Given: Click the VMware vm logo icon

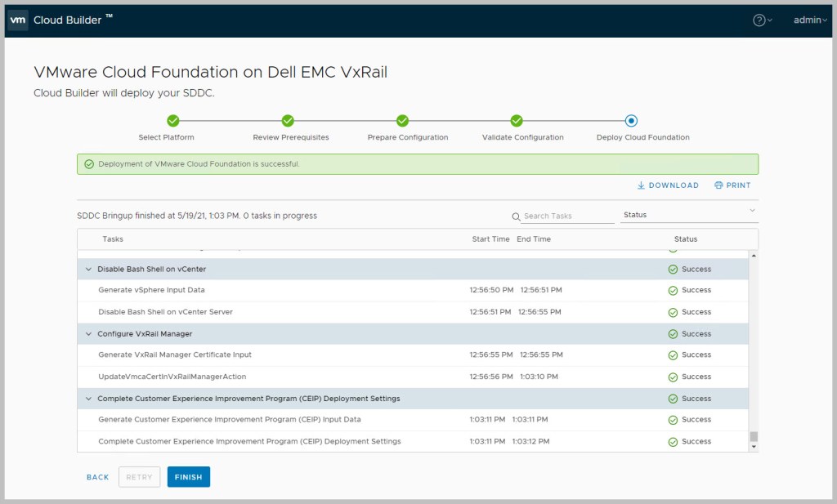Looking at the screenshot, I should pos(17,20).
